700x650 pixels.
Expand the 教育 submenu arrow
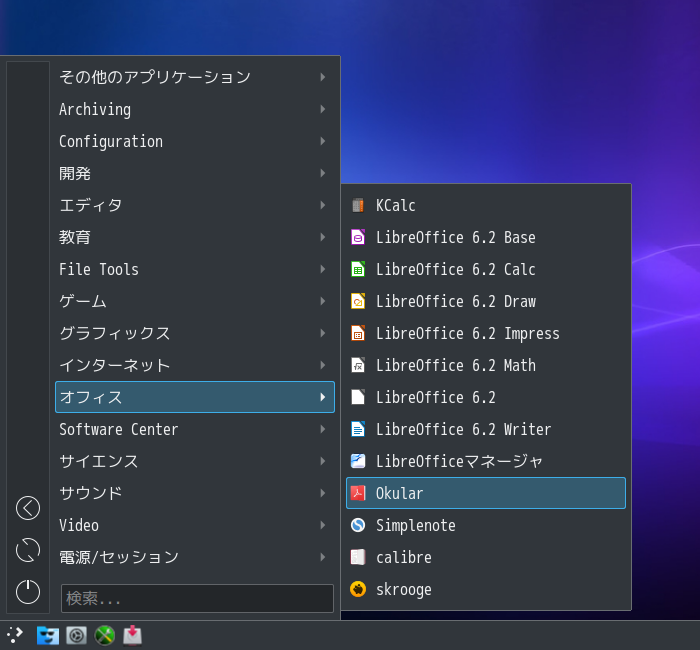323,237
